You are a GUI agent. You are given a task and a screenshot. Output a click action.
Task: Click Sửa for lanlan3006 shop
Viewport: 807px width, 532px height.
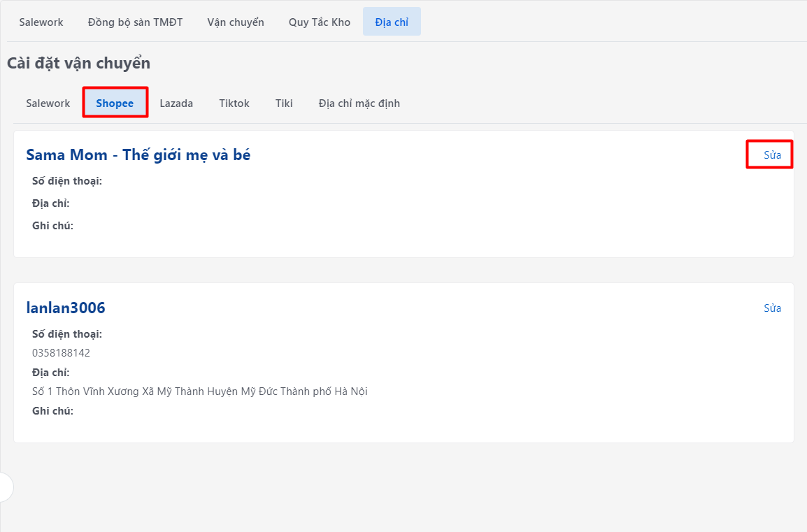[772, 308]
